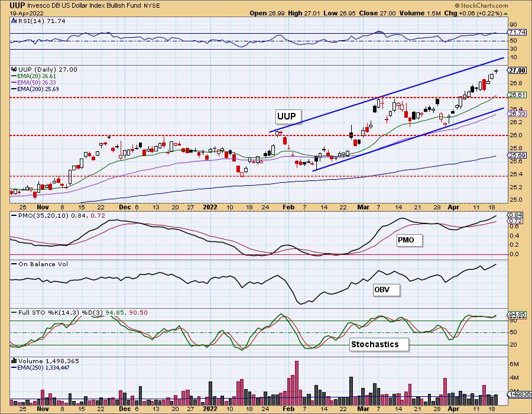This screenshot has height=414, width=532.
Task: Click the green line swatch beside Full STO
Action: [x=14, y=312]
